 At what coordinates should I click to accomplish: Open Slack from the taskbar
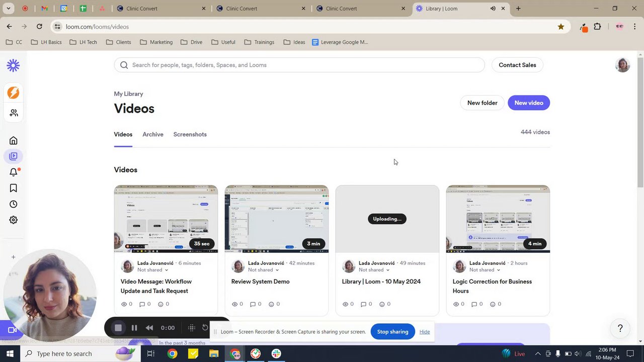click(276, 353)
